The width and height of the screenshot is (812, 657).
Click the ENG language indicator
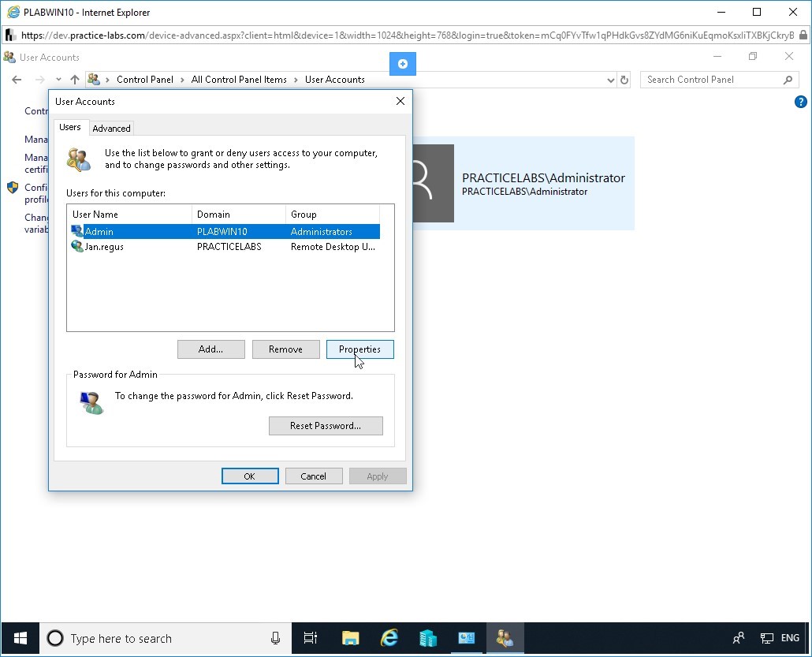click(790, 638)
